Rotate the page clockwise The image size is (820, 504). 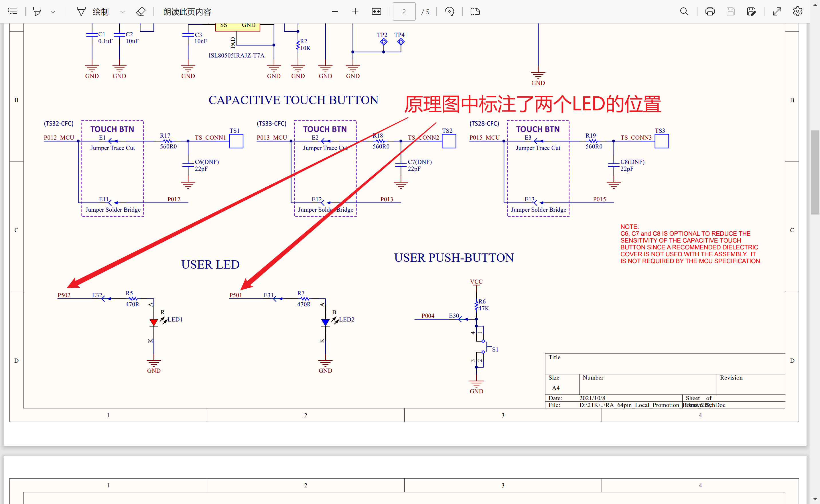pyautogui.click(x=450, y=11)
